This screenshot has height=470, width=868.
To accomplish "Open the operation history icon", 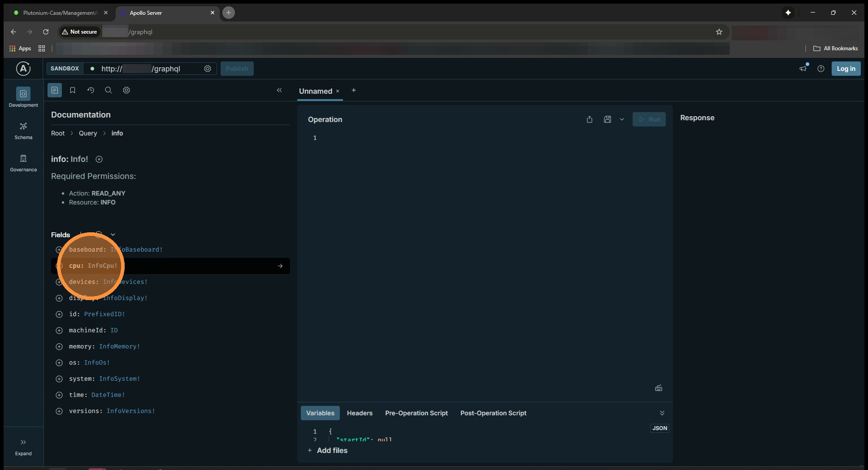I will 91,90.
